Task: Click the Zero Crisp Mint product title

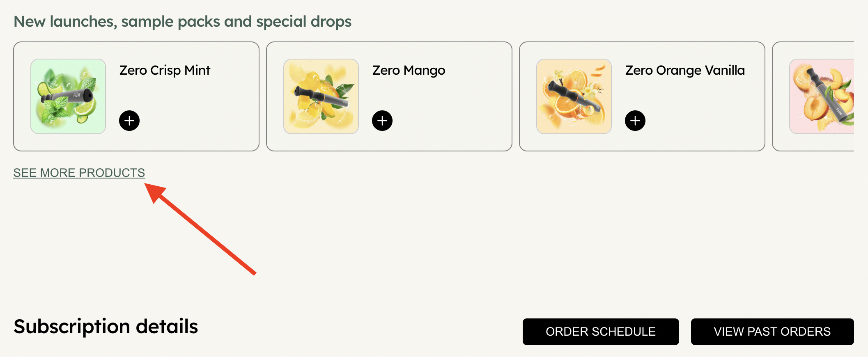Action: click(165, 70)
